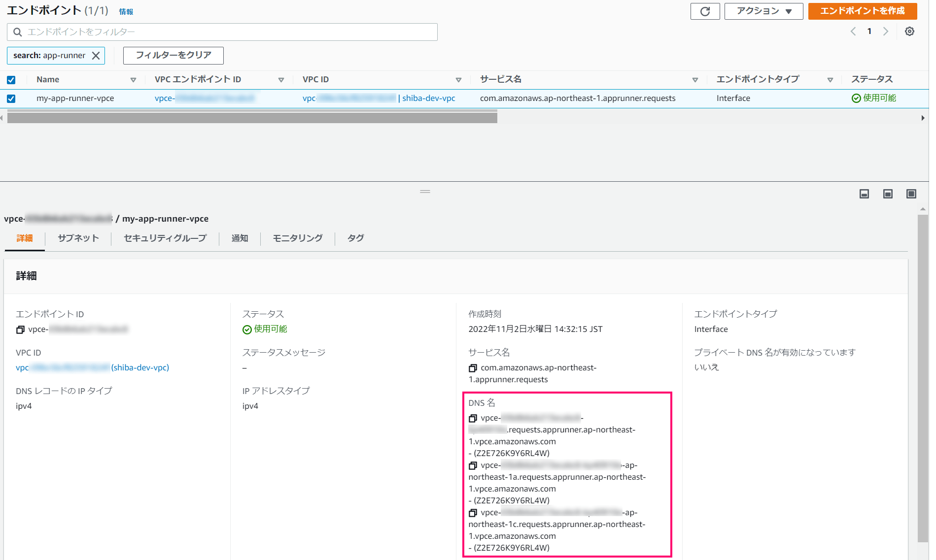This screenshot has height=560, width=936.
Task: Open table preferences gear icon
Action: click(909, 32)
